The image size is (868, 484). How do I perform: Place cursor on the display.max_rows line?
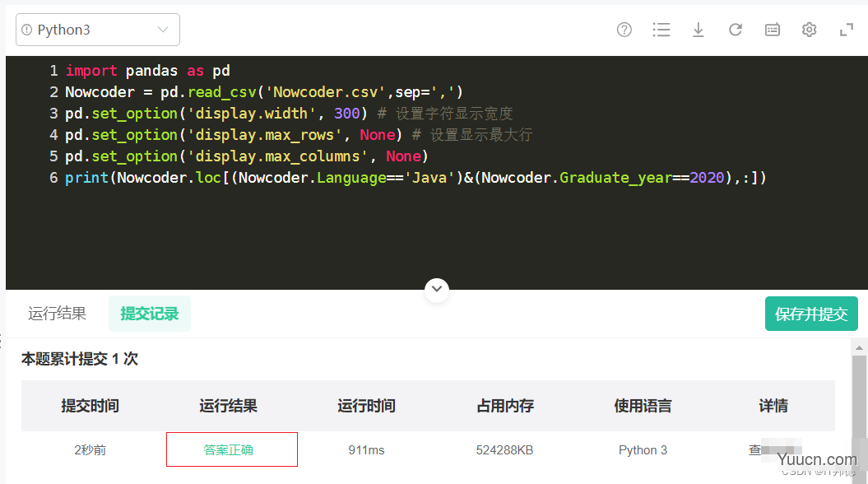(299, 134)
